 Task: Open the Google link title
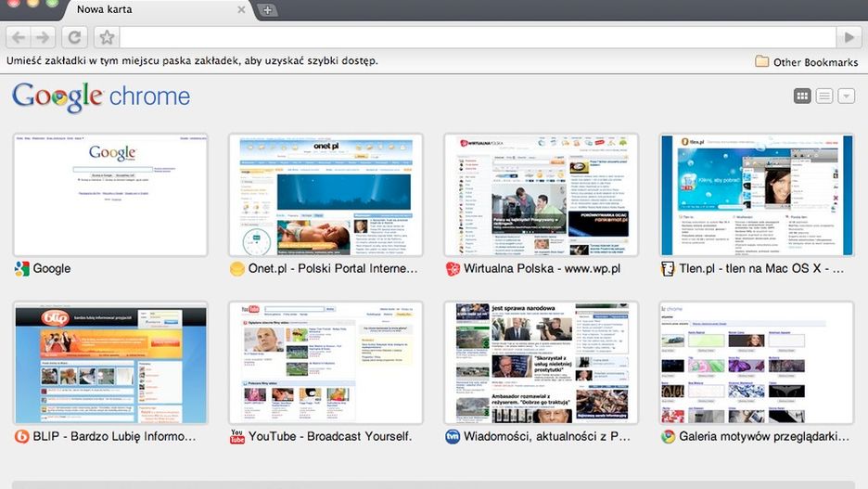52,268
